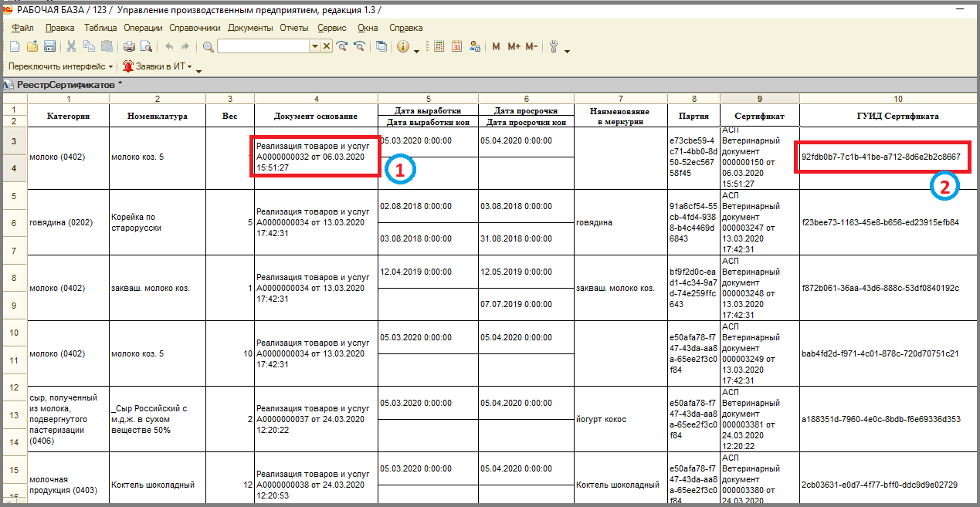Open the Документы menu

pyautogui.click(x=250, y=28)
